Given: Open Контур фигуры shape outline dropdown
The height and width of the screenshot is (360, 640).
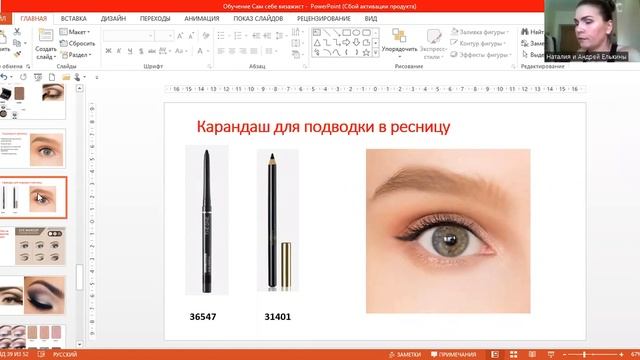Looking at the screenshot, I should [x=478, y=43].
